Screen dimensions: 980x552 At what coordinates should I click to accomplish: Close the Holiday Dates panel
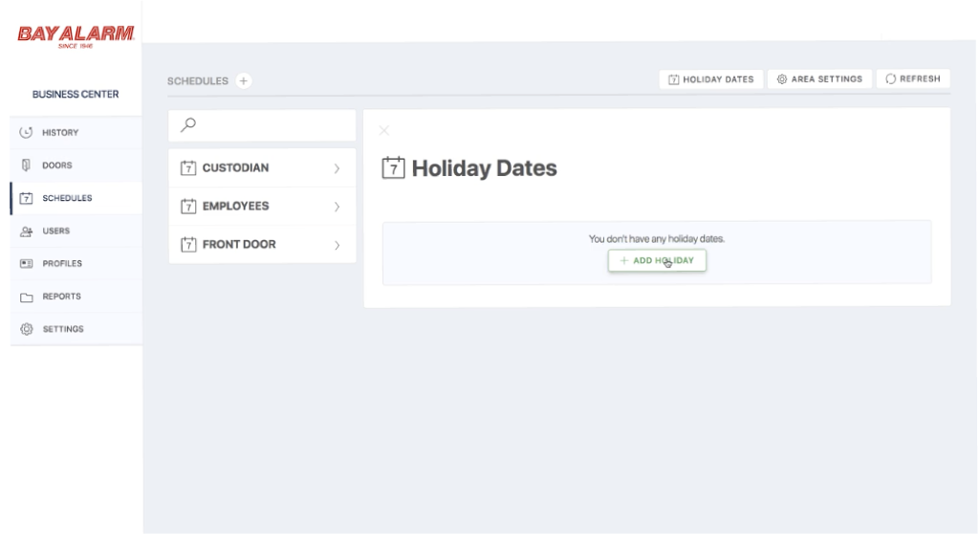pos(383,130)
